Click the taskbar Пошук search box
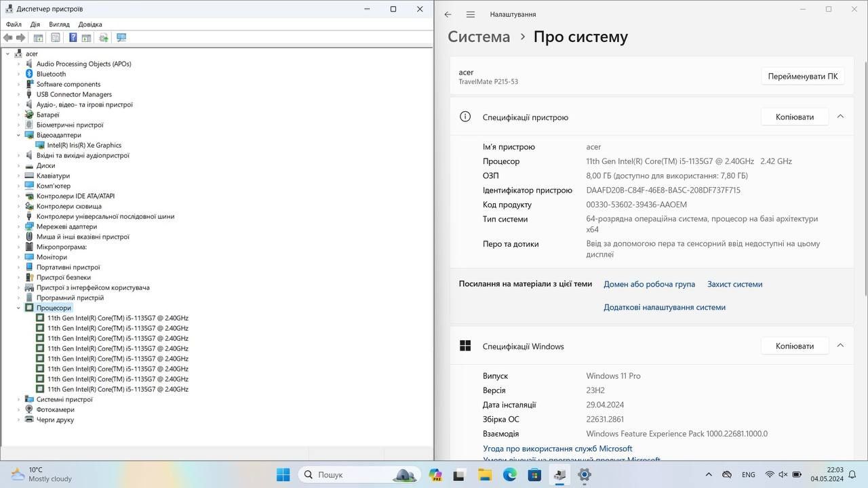Screen dimensions: 868x488 [x=359, y=474]
